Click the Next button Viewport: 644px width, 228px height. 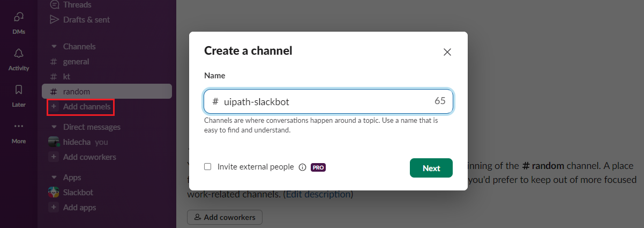click(x=431, y=168)
